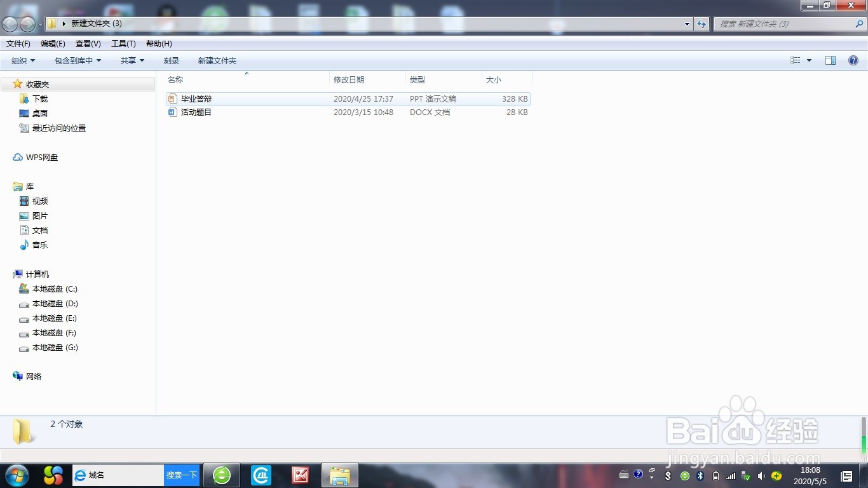Expand the 包含到库中 dropdown
The width and height of the screenshot is (868, 488).
(78, 61)
